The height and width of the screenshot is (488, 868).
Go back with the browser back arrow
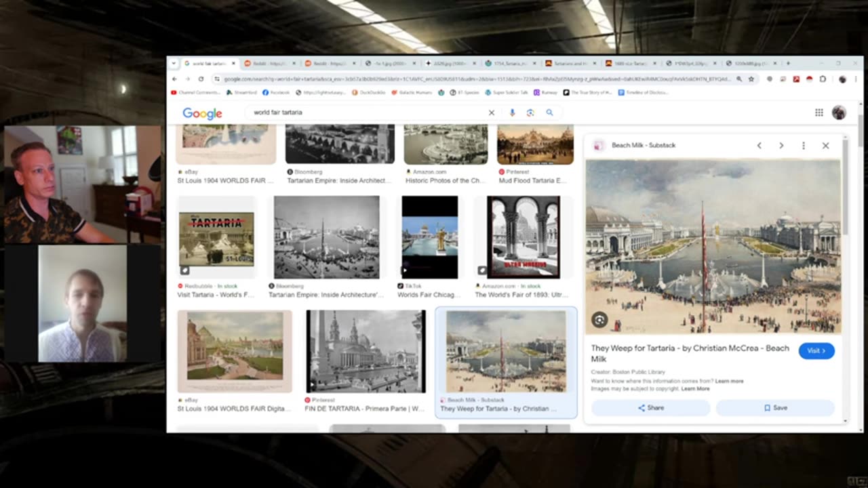(174, 79)
